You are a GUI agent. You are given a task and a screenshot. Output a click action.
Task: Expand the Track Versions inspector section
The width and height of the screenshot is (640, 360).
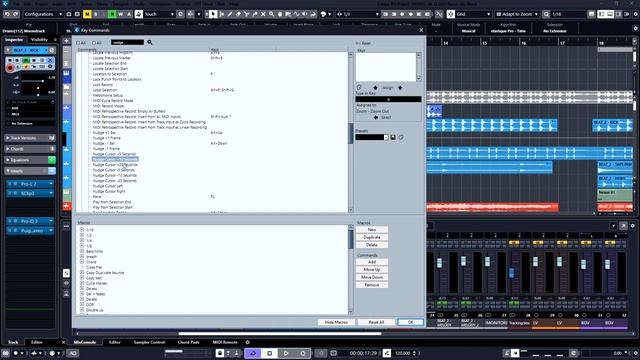point(30,138)
